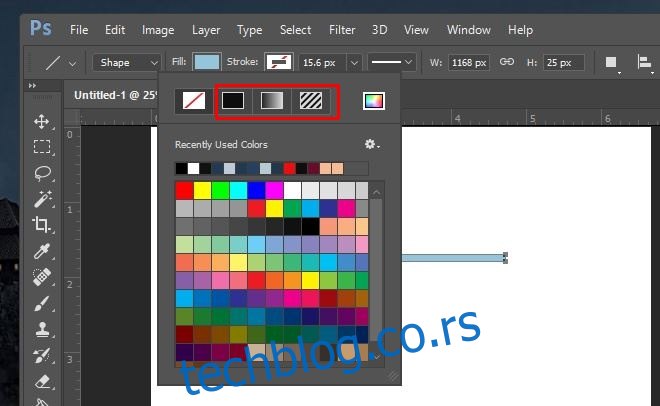
Task: Select the Crop tool
Action: [x=41, y=225]
